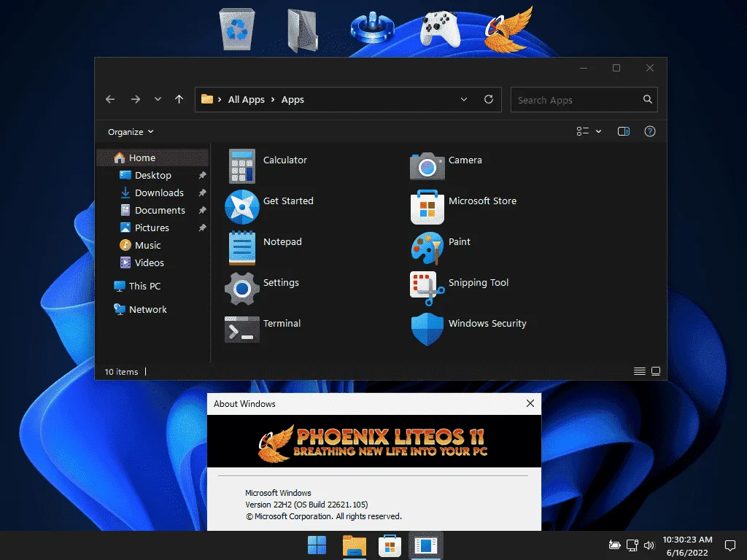Toggle the preview pane button
The image size is (747, 560).
[x=624, y=131]
